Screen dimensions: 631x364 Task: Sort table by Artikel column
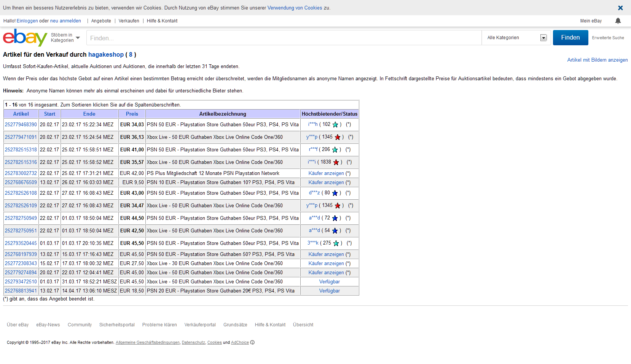point(21,114)
